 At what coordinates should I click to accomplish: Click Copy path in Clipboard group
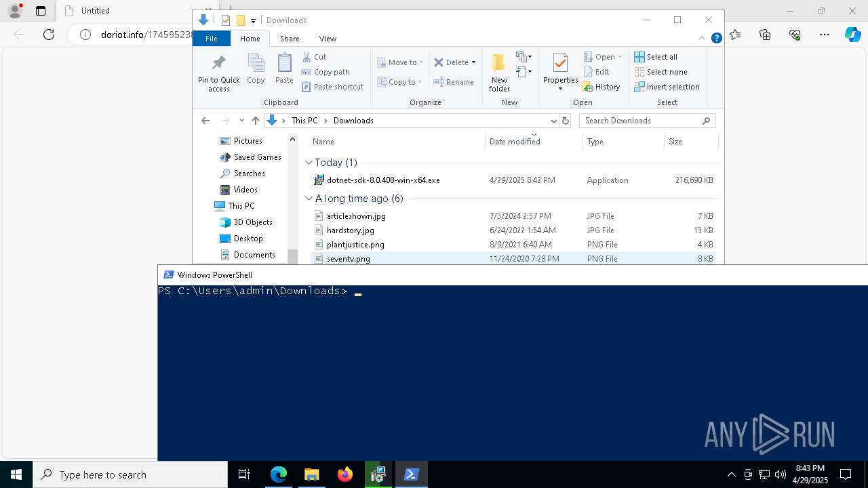325,72
